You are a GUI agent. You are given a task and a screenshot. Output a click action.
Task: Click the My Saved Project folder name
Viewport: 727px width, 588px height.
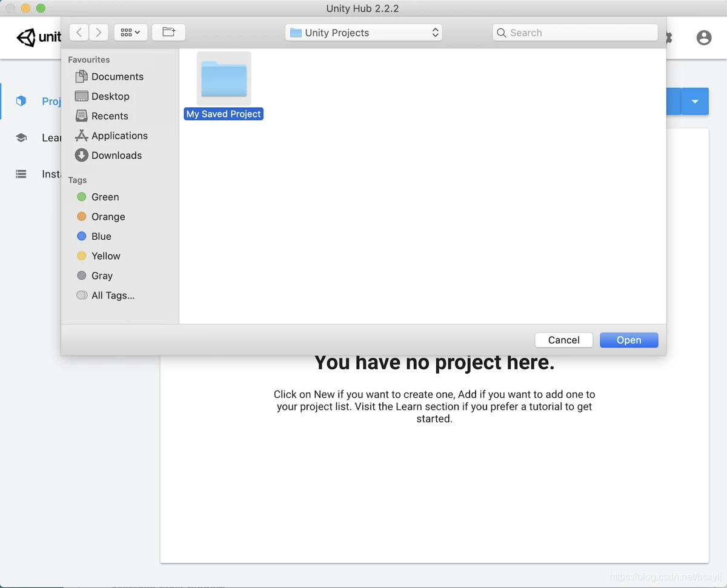click(x=224, y=114)
